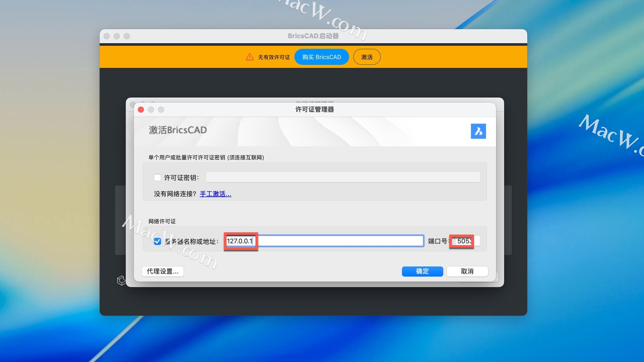Focus the server address field showing 127.0.0.1
Viewport: 644px width, 362px height.
pos(324,241)
